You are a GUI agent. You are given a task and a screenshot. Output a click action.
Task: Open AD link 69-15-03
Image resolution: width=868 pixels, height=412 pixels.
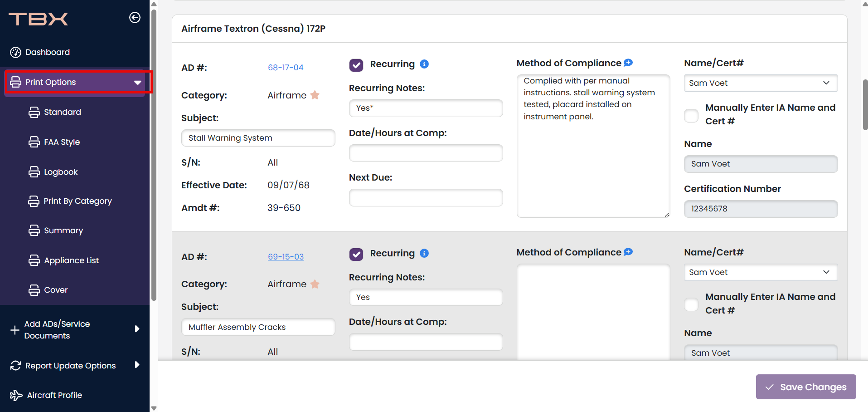(x=286, y=257)
